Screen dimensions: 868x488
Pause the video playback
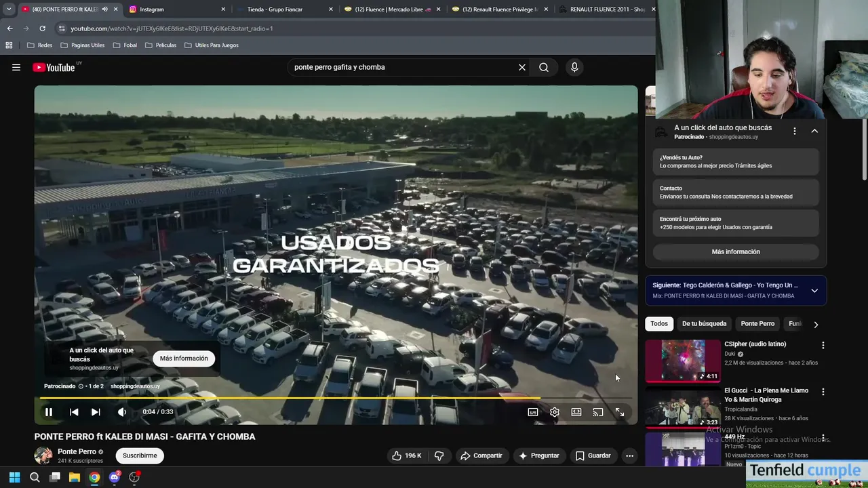[49, 412]
